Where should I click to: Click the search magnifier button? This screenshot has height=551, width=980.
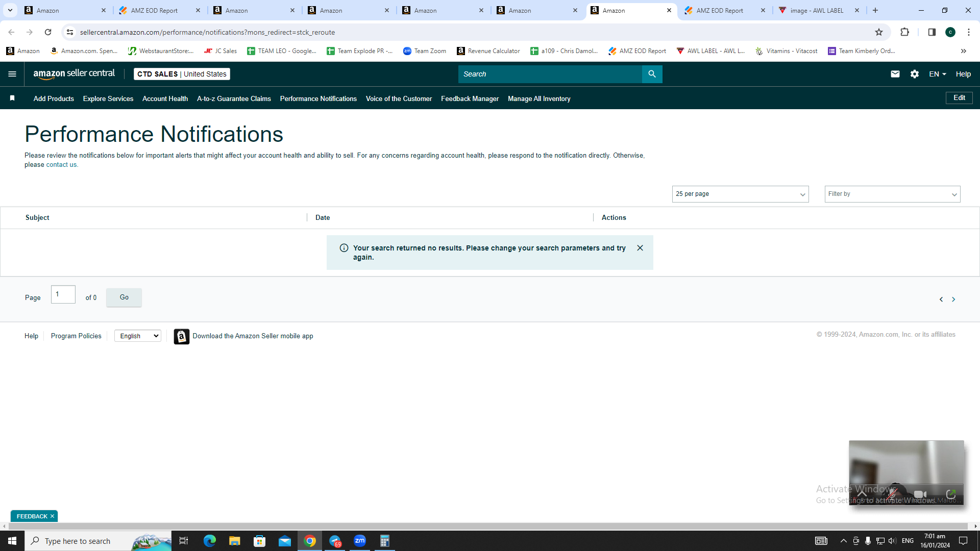(x=652, y=74)
